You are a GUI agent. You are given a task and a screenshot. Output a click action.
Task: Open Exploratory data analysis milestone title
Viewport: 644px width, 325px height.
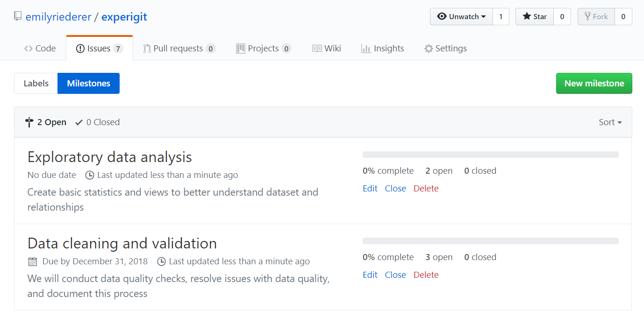coord(110,157)
